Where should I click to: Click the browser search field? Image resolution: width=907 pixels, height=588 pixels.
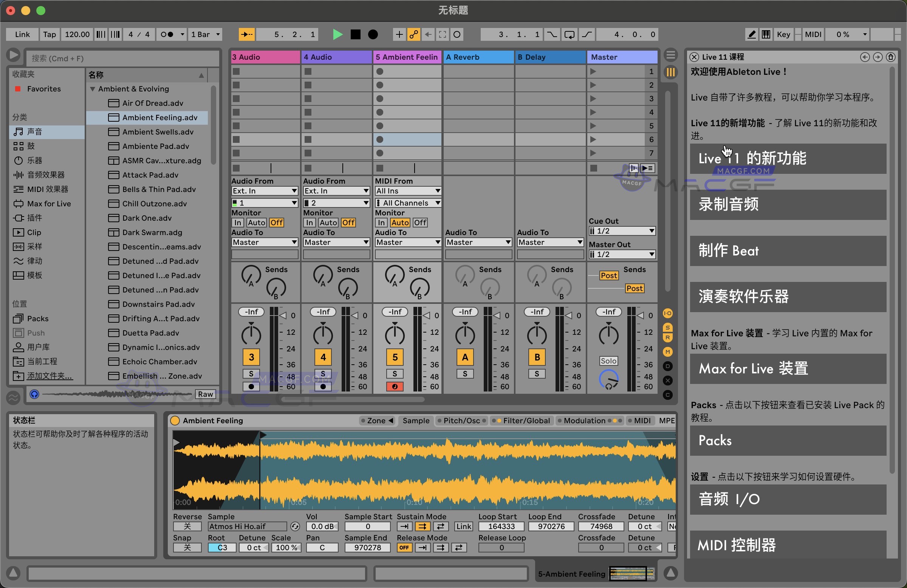coord(122,58)
